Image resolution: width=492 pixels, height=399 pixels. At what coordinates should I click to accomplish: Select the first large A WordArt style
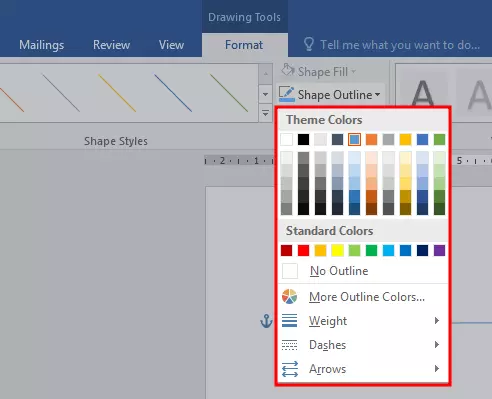click(422, 93)
